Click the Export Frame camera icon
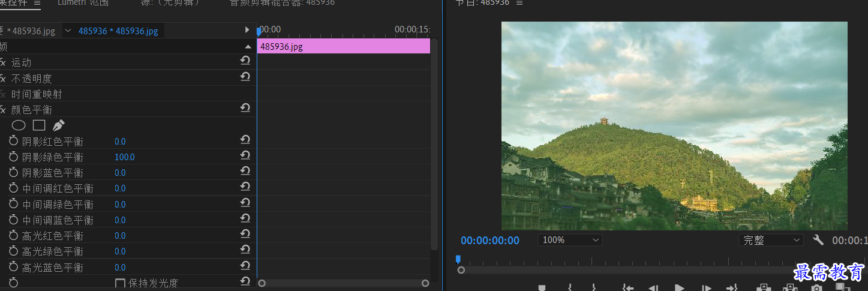Image resolution: width=868 pixels, height=291 pixels. (816, 288)
